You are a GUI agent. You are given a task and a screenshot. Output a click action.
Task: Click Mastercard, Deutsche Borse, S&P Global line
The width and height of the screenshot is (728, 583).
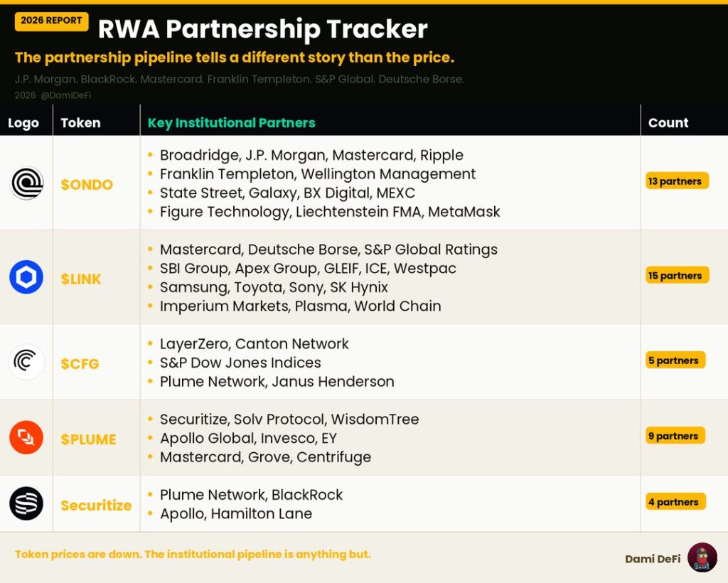point(328,250)
